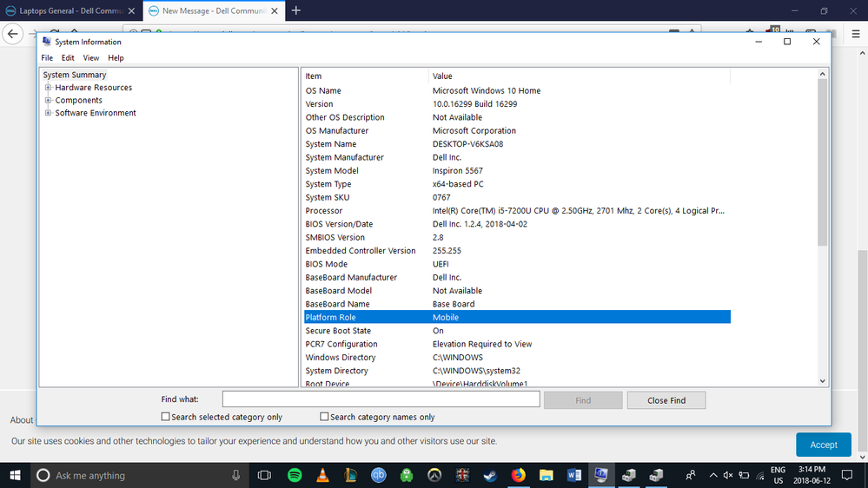Click details list scrollbar down arrow

tap(822, 380)
